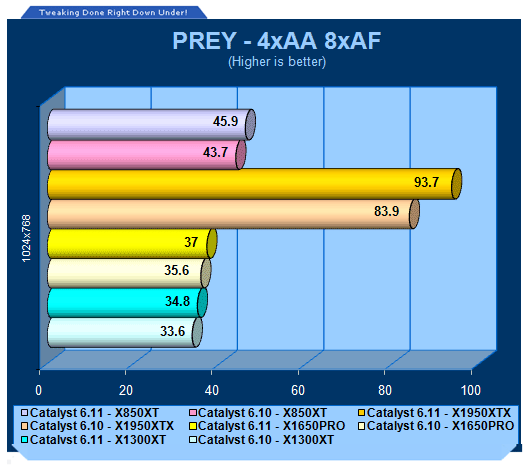Select the pale bar labeled 33.6

[125, 333]
